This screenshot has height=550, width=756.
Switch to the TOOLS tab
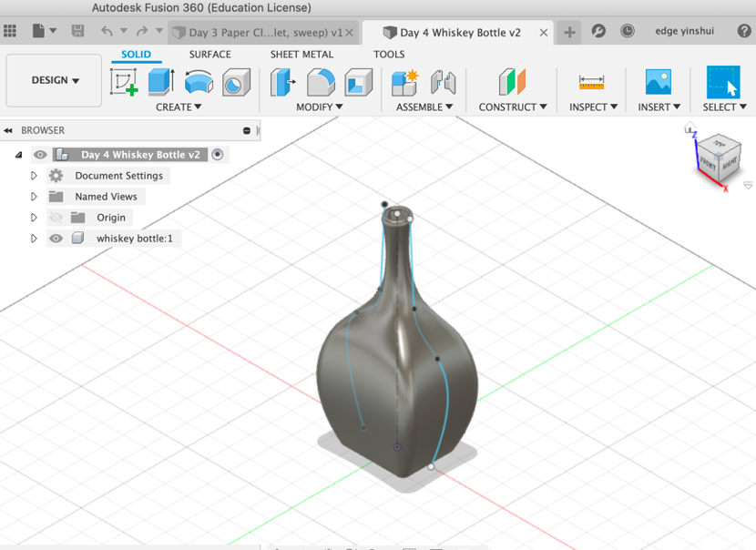[389, 55]
